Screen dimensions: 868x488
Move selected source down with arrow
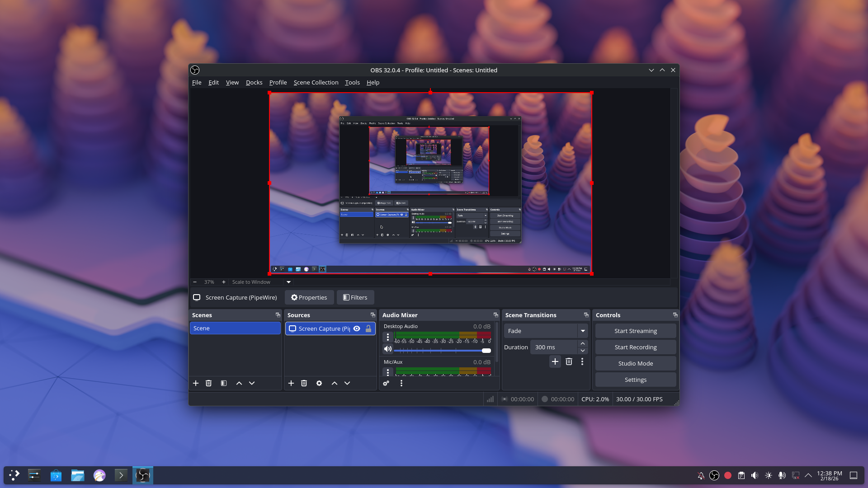(347, 383)
